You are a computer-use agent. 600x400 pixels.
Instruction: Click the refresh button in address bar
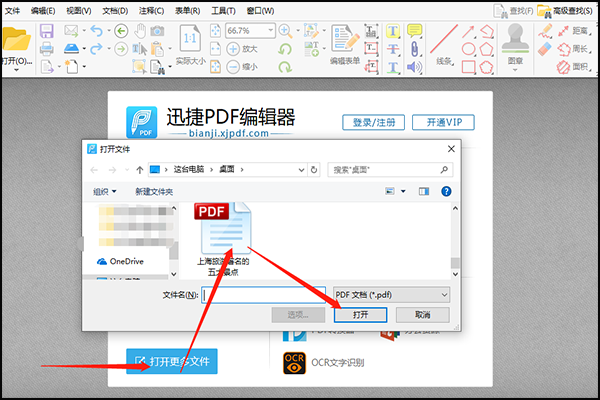point(314,170)
